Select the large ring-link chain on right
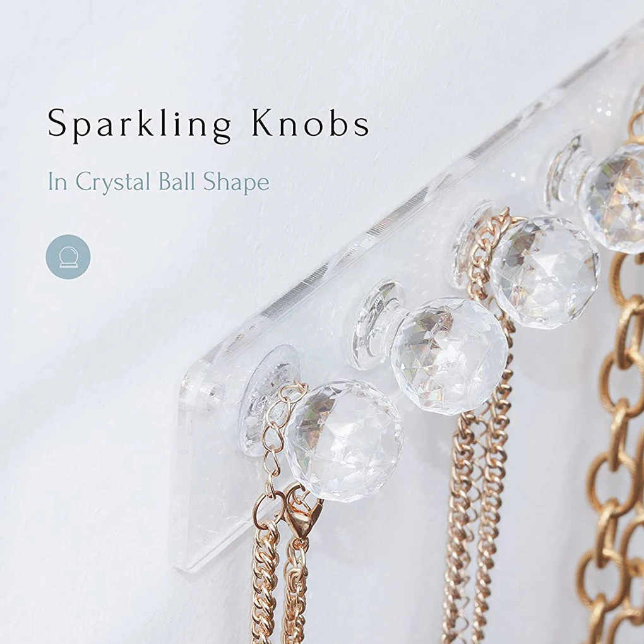The width and height of the screenshot is (644, 644). [614, 452]
